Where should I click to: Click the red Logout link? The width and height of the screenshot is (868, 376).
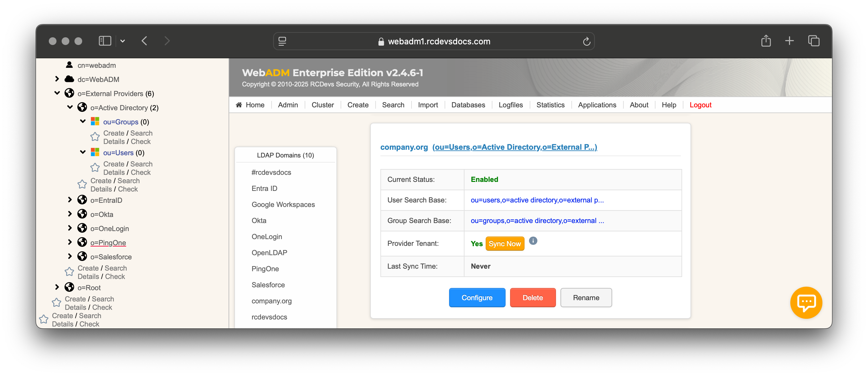[700, 105]
